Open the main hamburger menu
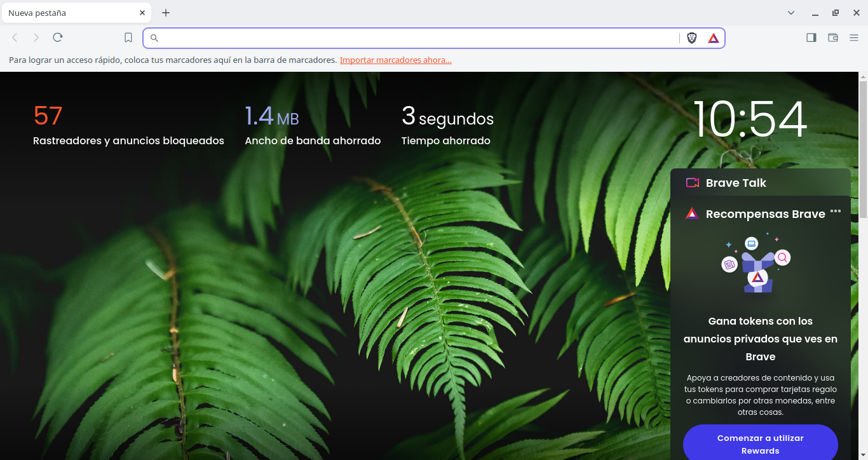This screenshot has width=868, height=460. coord(854,37)
